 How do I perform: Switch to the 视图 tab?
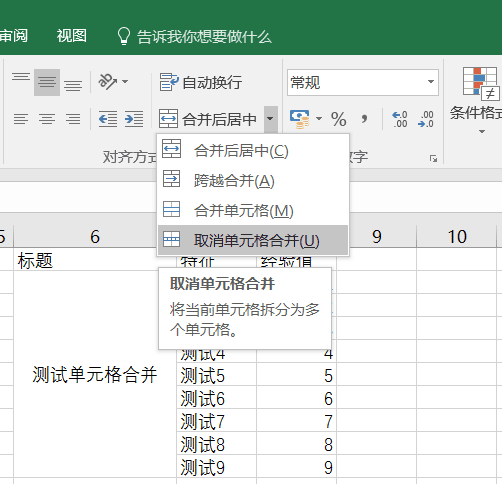point(72,36)
